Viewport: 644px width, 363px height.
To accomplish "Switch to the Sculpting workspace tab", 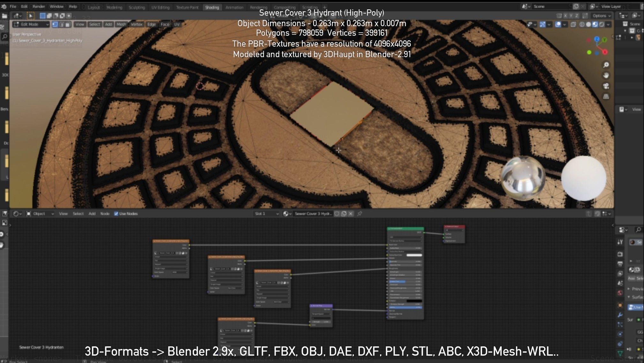I will tap(137, 7).
